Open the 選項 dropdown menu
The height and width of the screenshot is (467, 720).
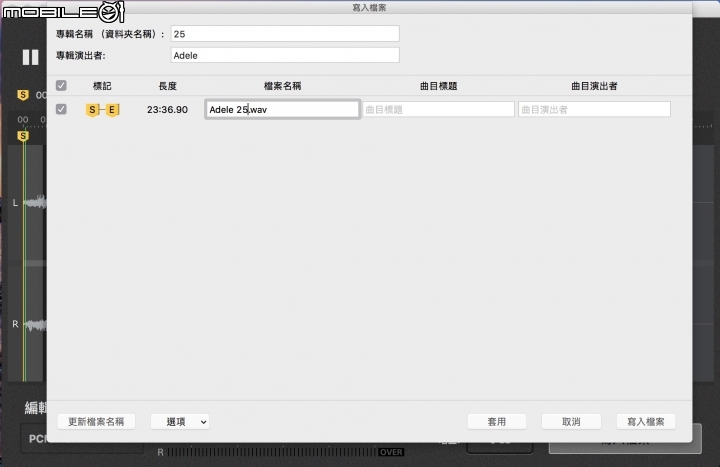pyautogui.click(x=180, y=422)
